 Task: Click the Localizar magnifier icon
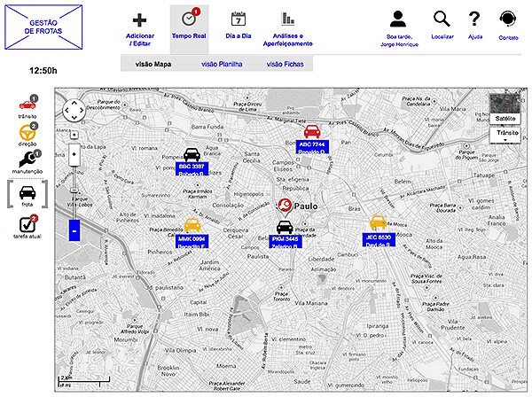pos(442,19)
